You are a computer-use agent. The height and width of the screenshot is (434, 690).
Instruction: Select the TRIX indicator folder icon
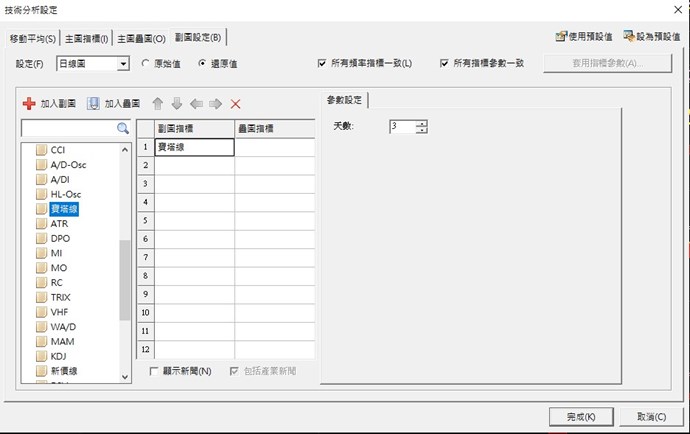coord(41,298)
